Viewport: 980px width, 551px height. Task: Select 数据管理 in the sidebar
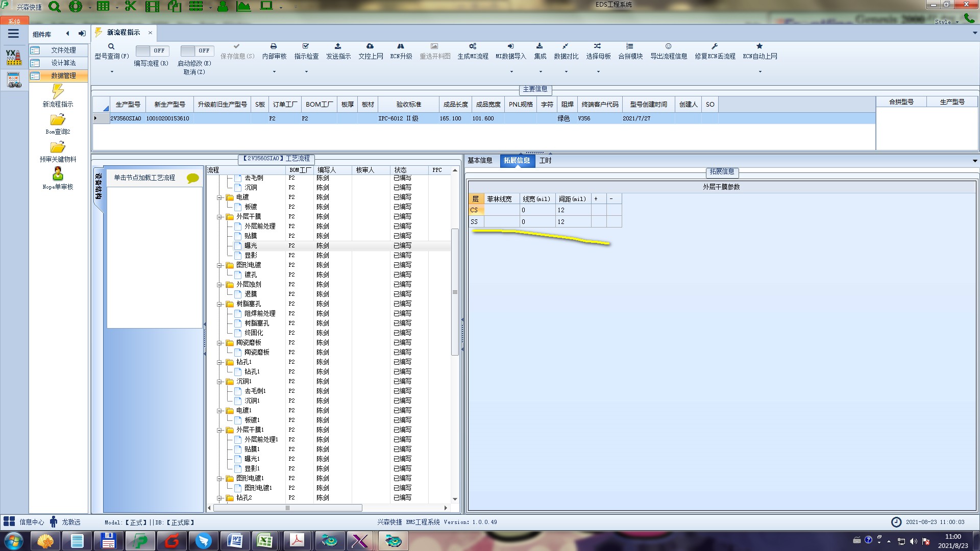(63, 76)
